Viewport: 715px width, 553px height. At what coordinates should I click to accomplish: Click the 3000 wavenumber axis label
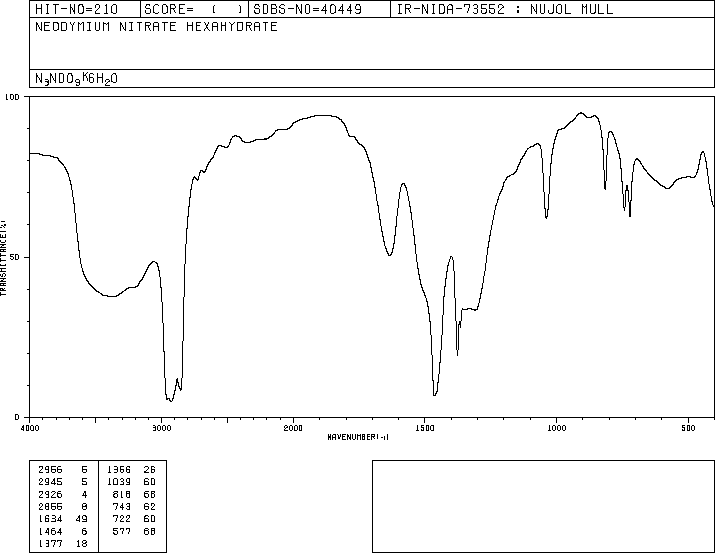pos(161,428)
